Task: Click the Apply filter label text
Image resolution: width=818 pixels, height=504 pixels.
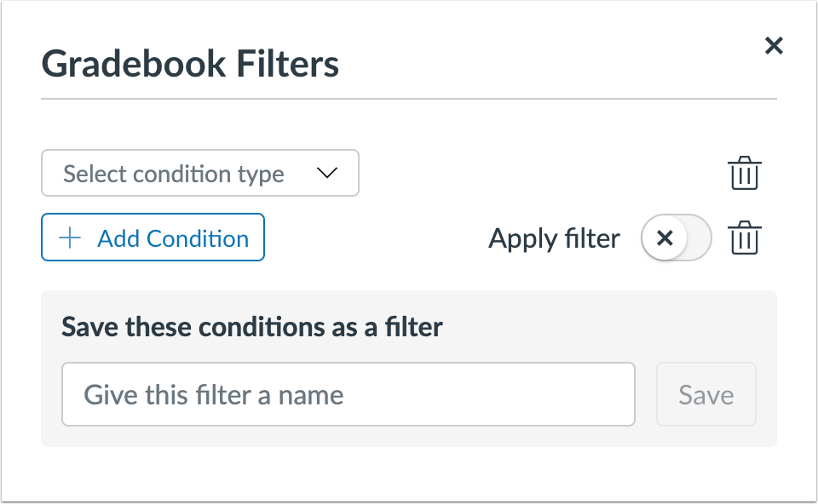Action: click(554, 238)
